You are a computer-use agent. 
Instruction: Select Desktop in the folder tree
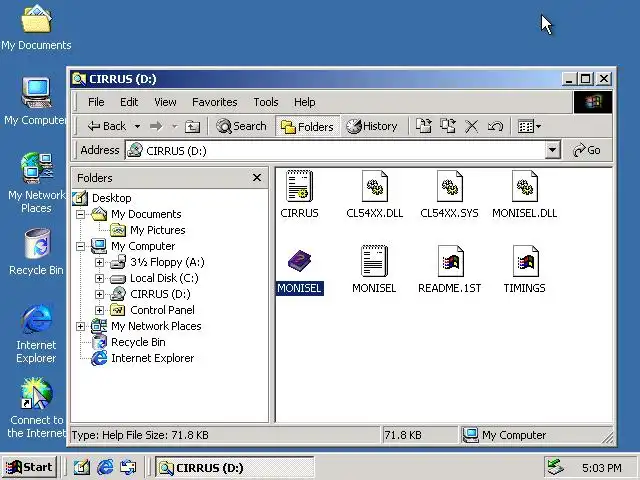[x=111, y=198]
